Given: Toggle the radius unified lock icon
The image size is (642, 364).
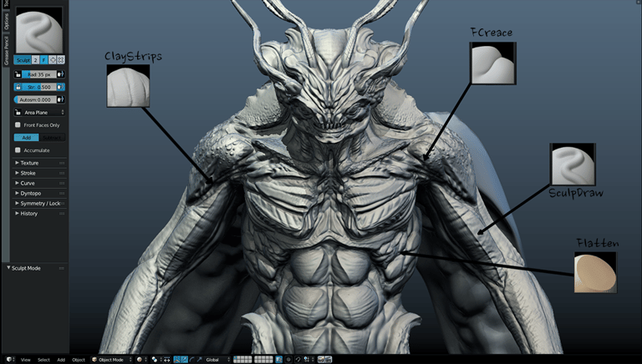Looking at the screenshot, I should tap(18, 74).
